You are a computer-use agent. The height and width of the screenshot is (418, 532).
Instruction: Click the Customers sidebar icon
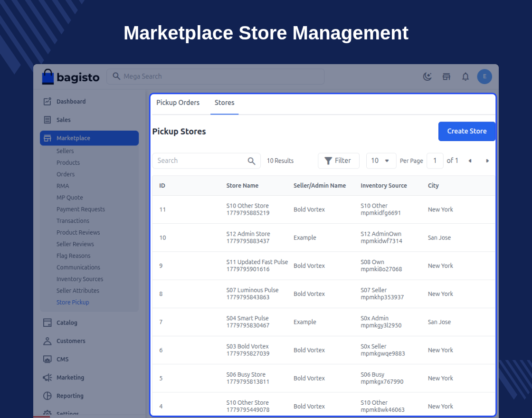pyautogui.click(x=47, y=341)
